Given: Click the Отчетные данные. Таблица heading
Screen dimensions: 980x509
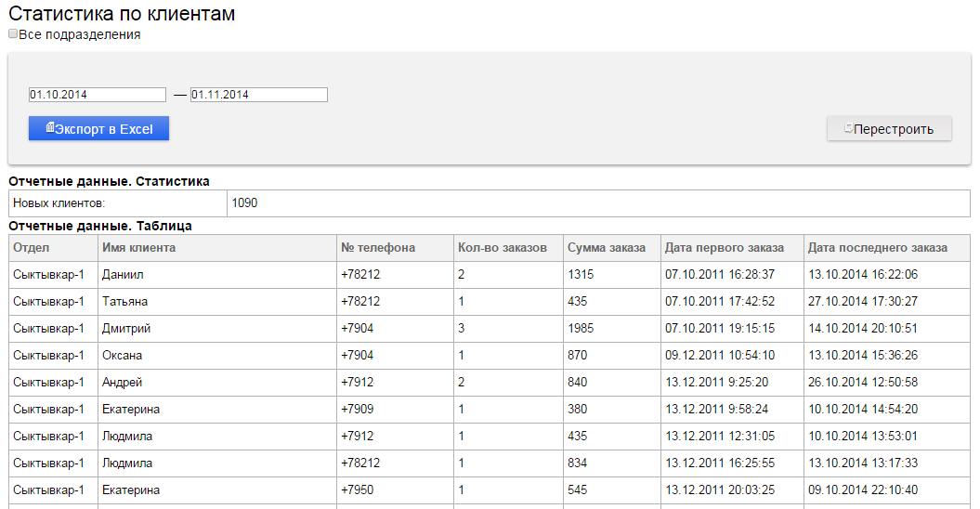Looking at the screenshot, I should point(100,226).
